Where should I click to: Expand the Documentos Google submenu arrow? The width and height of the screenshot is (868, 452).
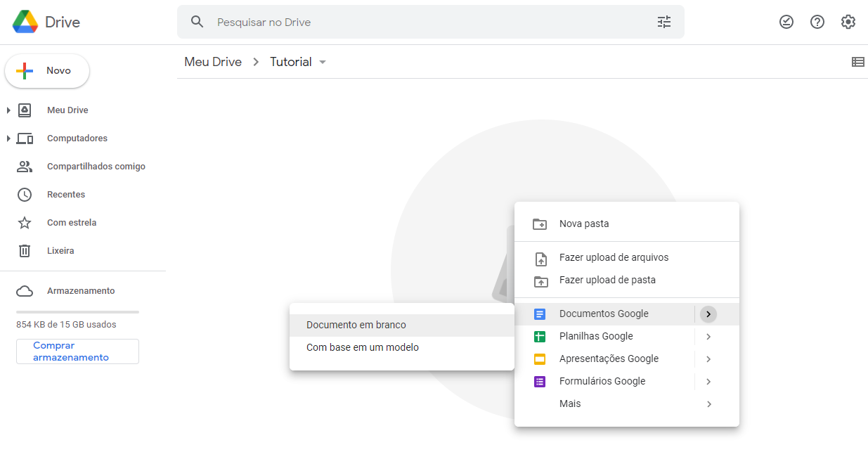(708, 314)
